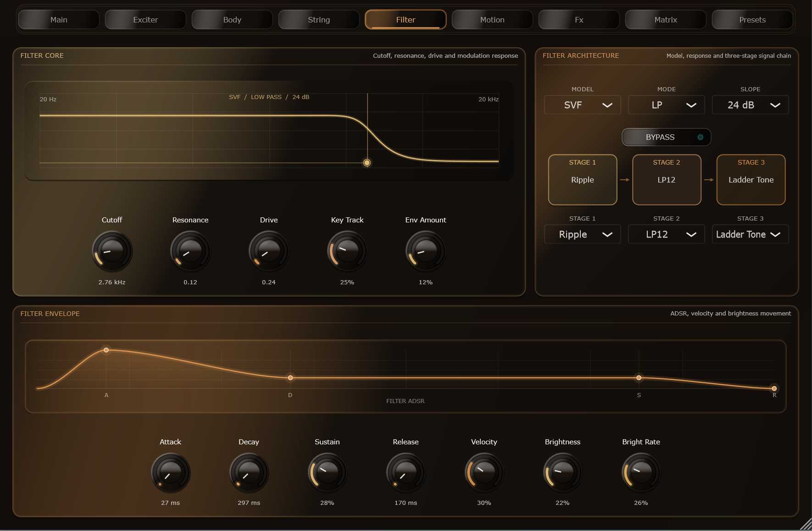
Task: Click the Bright Rate knob
Action: coord(641,473)
